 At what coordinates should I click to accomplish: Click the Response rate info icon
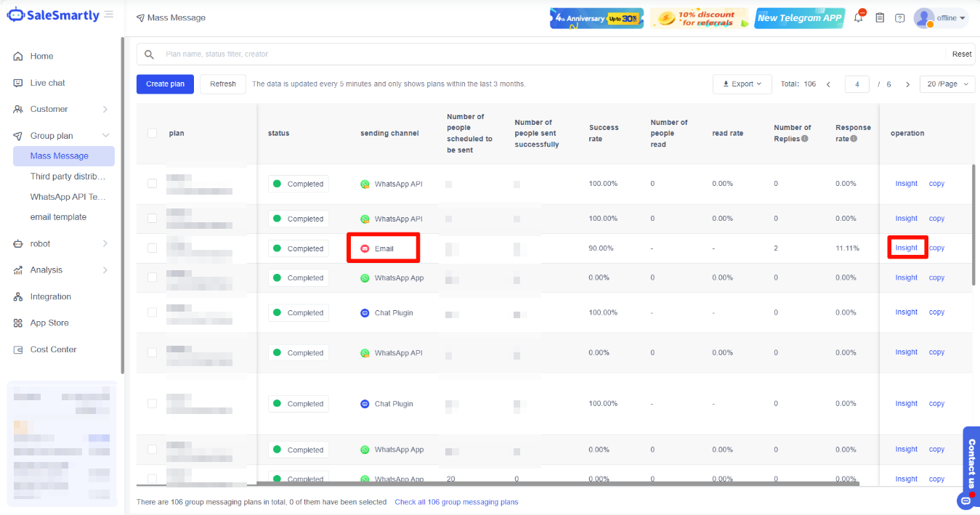coord(854,139)
